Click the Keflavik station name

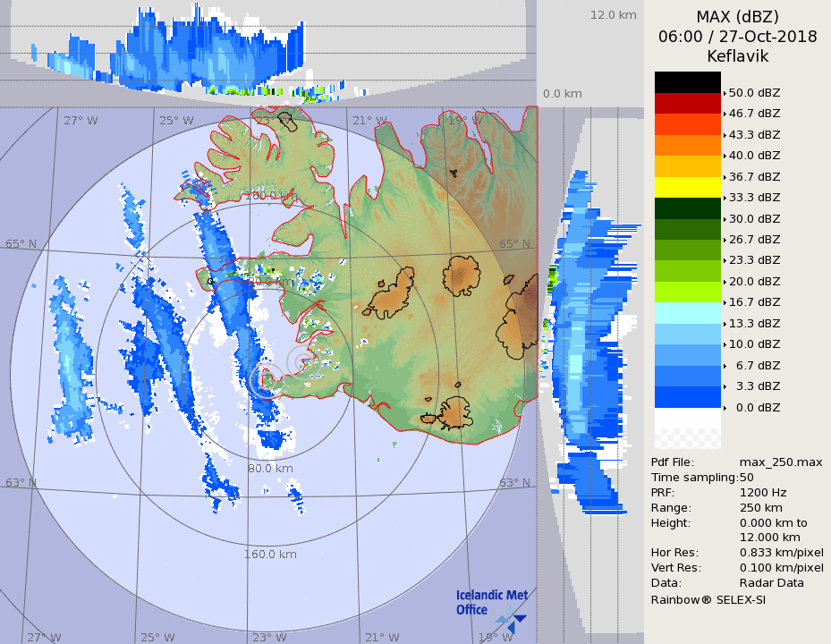[737, 56]
